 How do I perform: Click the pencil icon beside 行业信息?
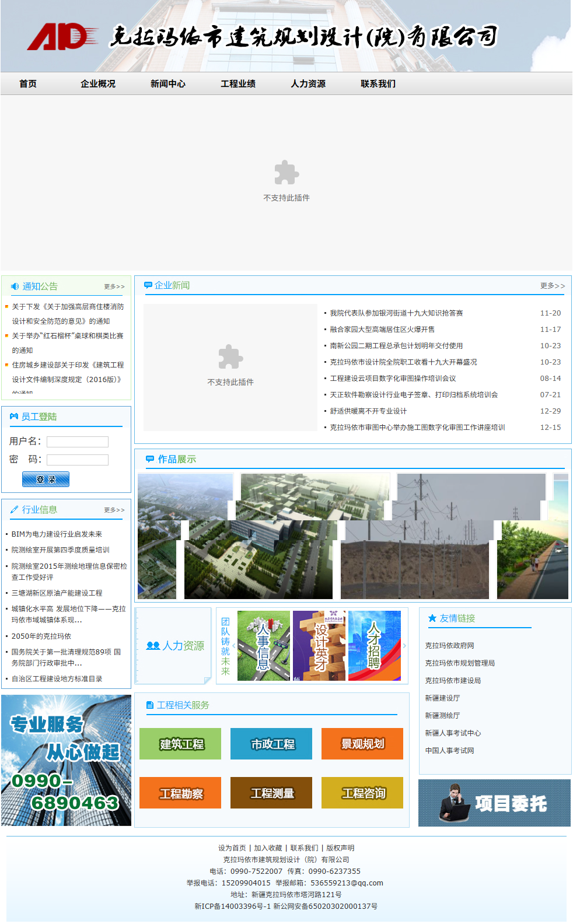click(x=15, y=510)
